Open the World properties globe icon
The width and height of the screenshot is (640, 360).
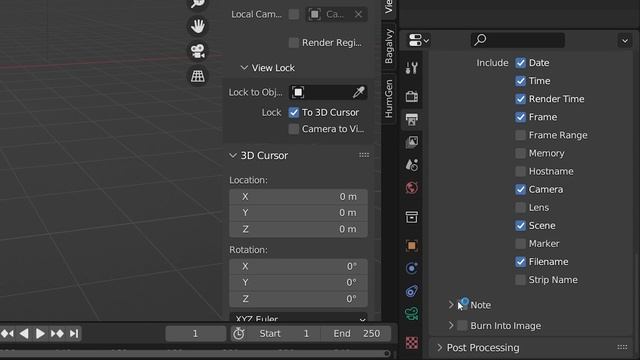pos(411,188)
